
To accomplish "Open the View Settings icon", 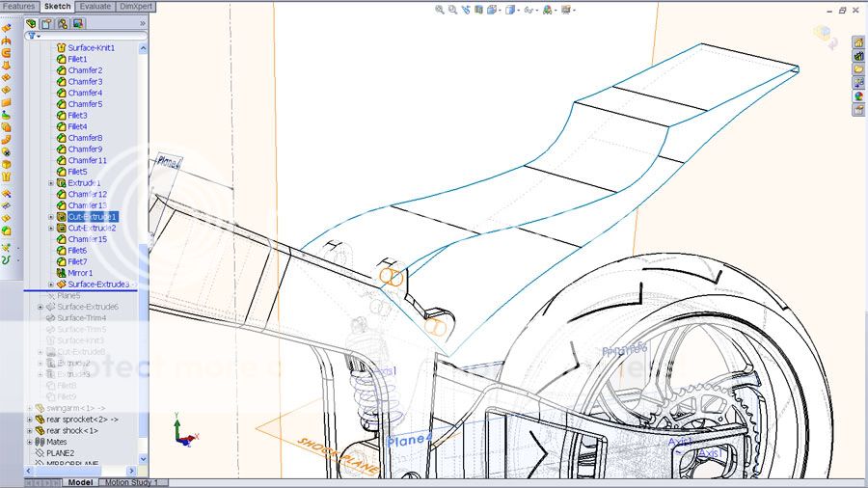I will tap(566, 10).
